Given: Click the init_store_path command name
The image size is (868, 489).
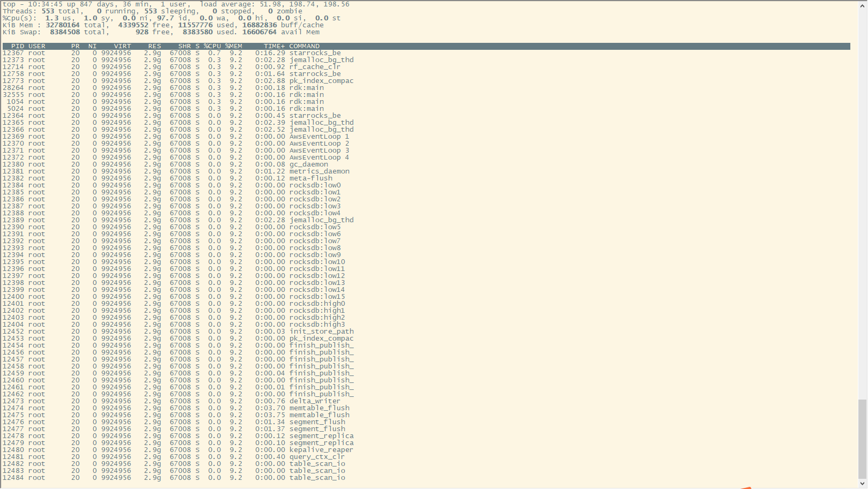Looking at the screenshot, I should [322, 332].
